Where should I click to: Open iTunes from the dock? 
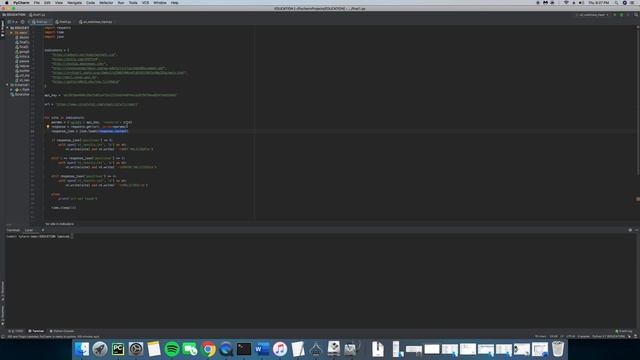[x=280, y=349]
